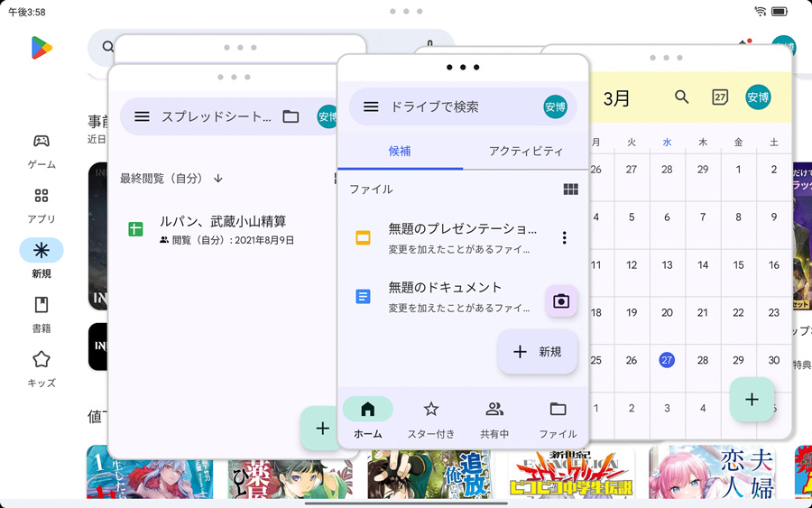The height and width of the screenshot is (508, 812).
Task: Tap the battery status icon
Action: click(x=780, y=12)
